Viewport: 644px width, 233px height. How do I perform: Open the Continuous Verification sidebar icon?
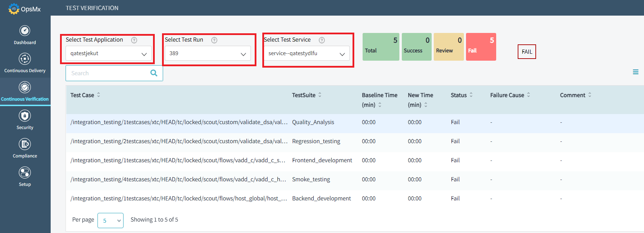click(x=25, y=87)
